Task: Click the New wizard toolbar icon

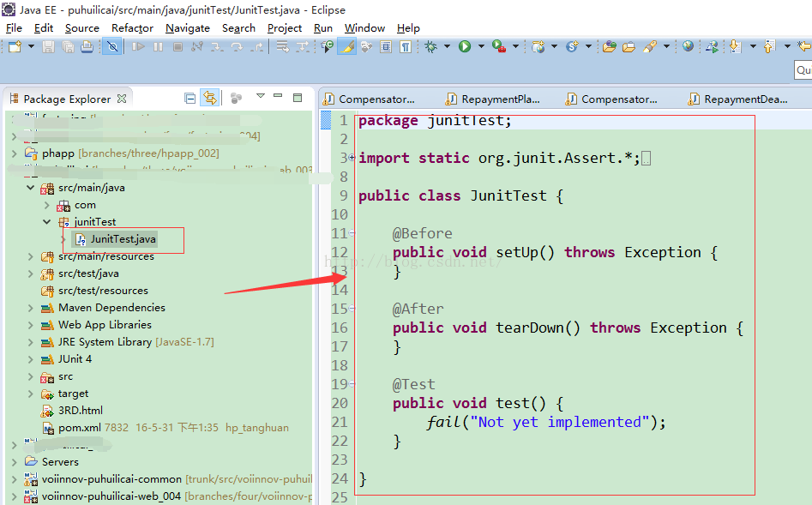Action: 15,46
